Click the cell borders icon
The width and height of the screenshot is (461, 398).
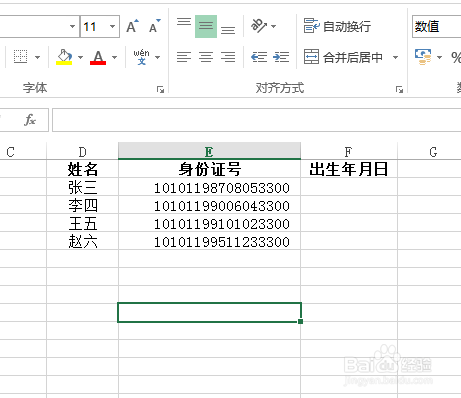click(x=20, y=57)
